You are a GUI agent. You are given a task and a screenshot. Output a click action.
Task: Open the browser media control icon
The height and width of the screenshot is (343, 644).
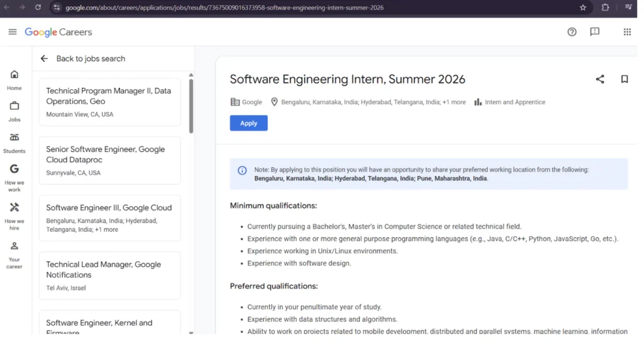[628, 8]
